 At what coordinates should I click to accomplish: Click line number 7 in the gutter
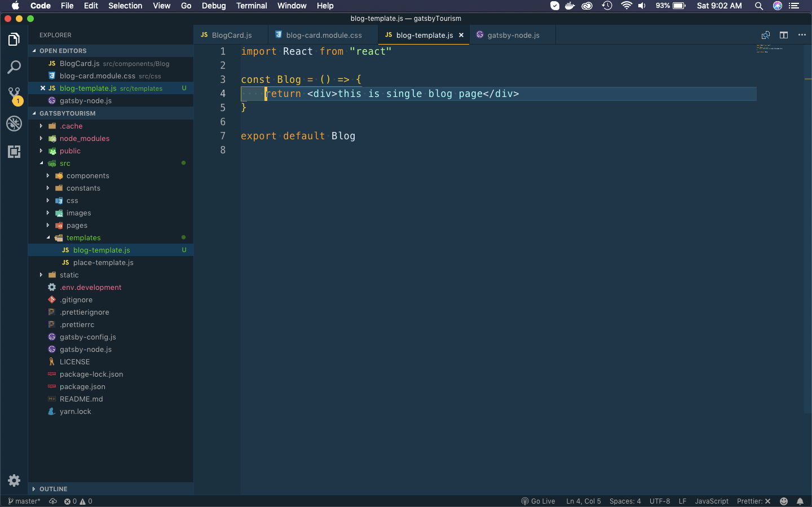point(223,136)
